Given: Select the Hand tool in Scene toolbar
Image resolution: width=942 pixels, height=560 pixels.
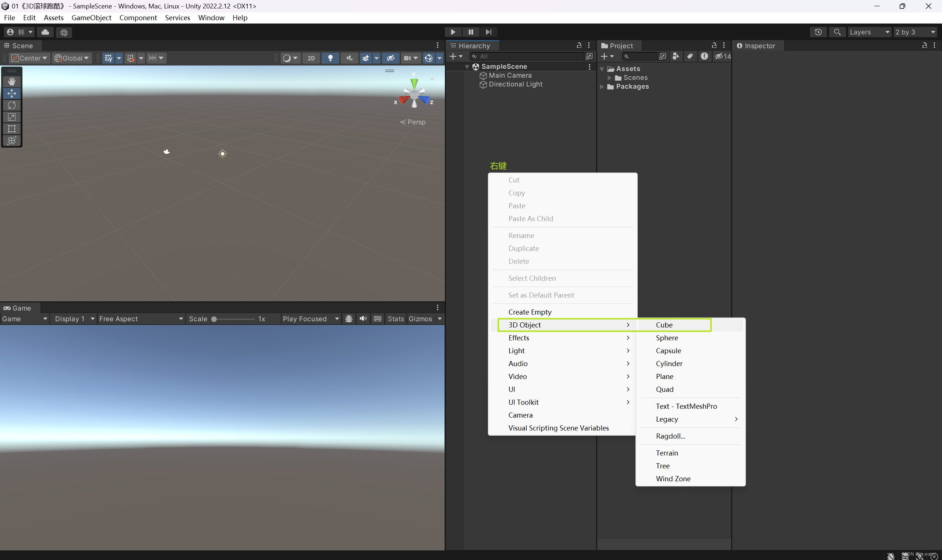Looking at the screenshot, I should (x=12, y=81).
